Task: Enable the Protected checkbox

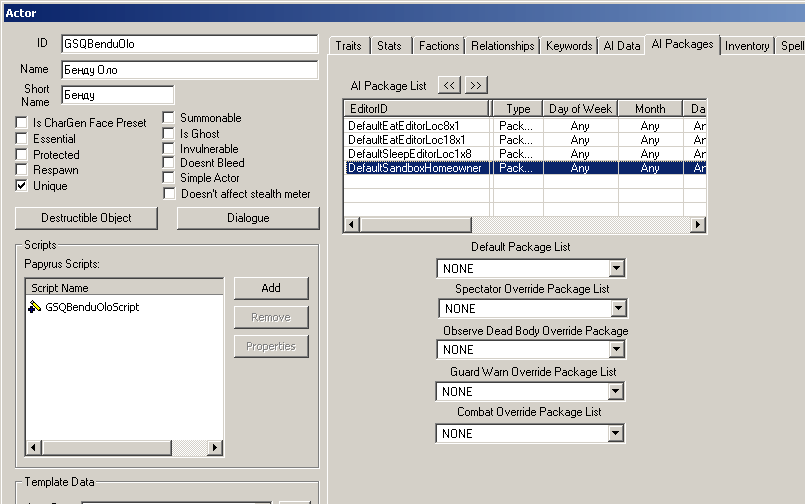Action: pos(22,154)
